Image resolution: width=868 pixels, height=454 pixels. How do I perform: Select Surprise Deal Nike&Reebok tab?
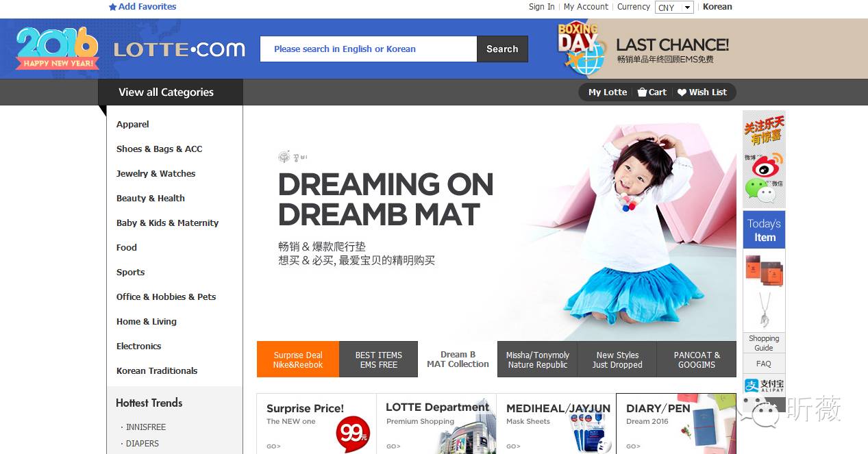298,360
